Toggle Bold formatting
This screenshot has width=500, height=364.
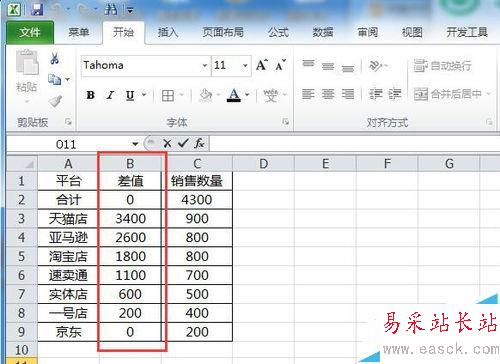(x=90, y=95)
